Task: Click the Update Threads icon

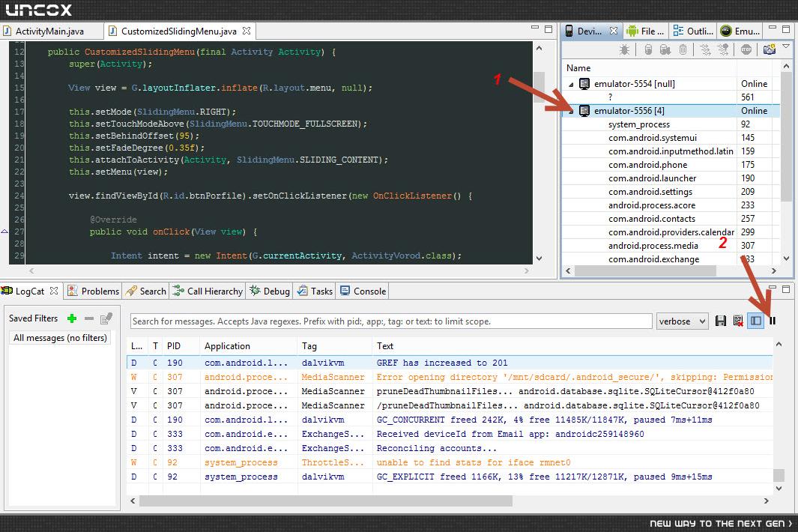Action: (705, 49)
